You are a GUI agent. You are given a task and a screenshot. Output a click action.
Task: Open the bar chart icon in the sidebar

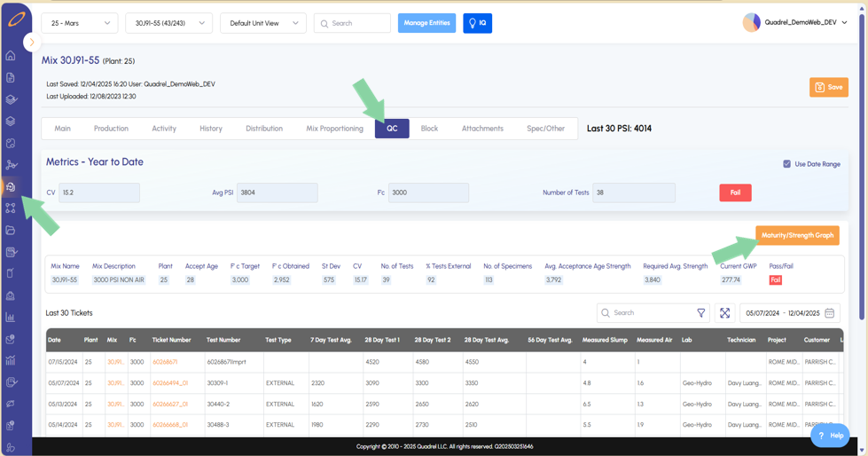11,317
